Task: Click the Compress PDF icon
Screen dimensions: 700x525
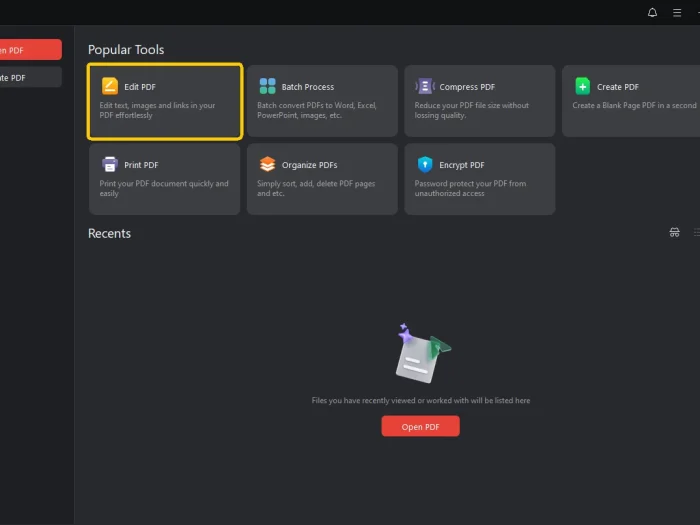Action: (x=425, y=86)
